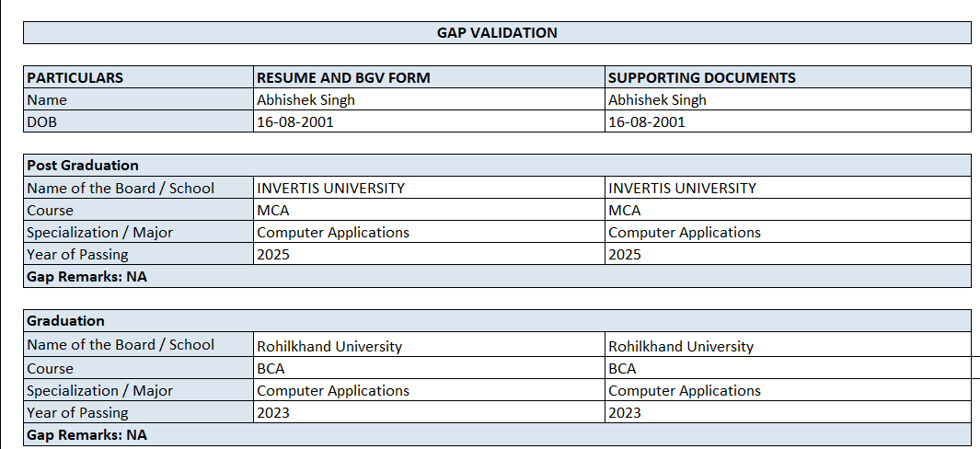Click Post Graduation's Specialization / Major label
This screenshot has width=980, height=449.
[99, 232]
